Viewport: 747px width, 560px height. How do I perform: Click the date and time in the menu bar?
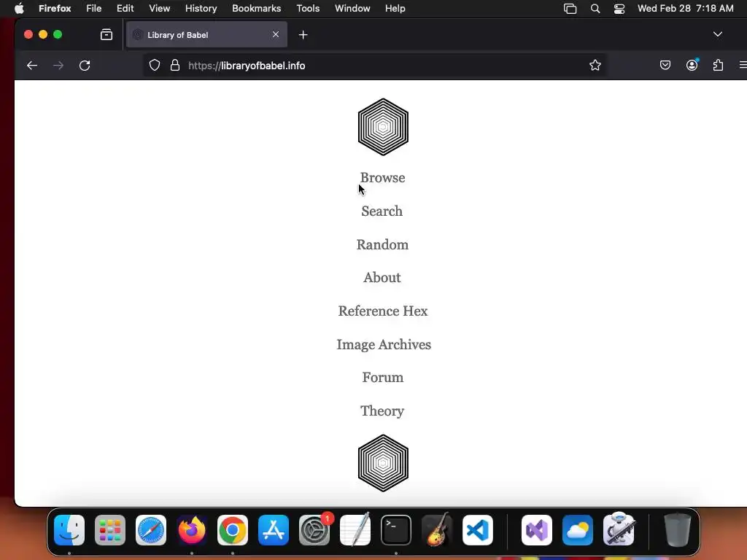click(x=685, y=9)
